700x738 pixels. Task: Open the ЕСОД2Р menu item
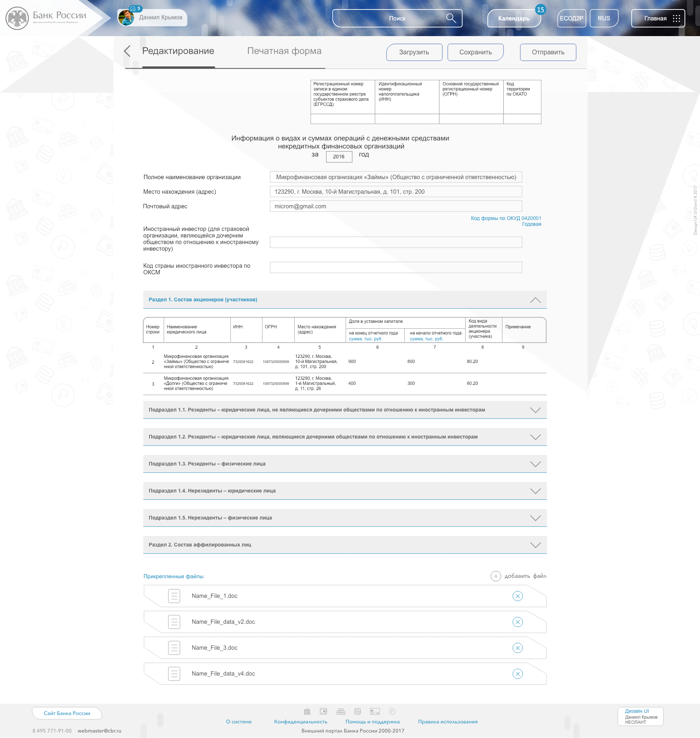571,18
